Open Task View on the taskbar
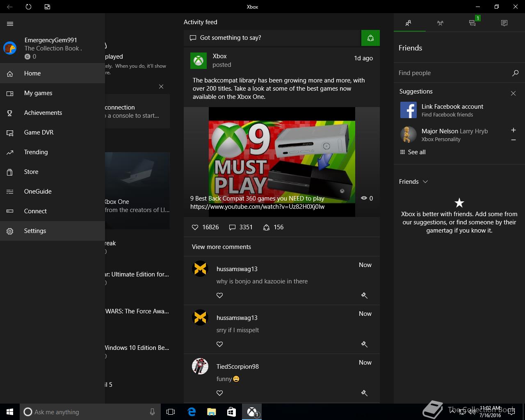 171,412
